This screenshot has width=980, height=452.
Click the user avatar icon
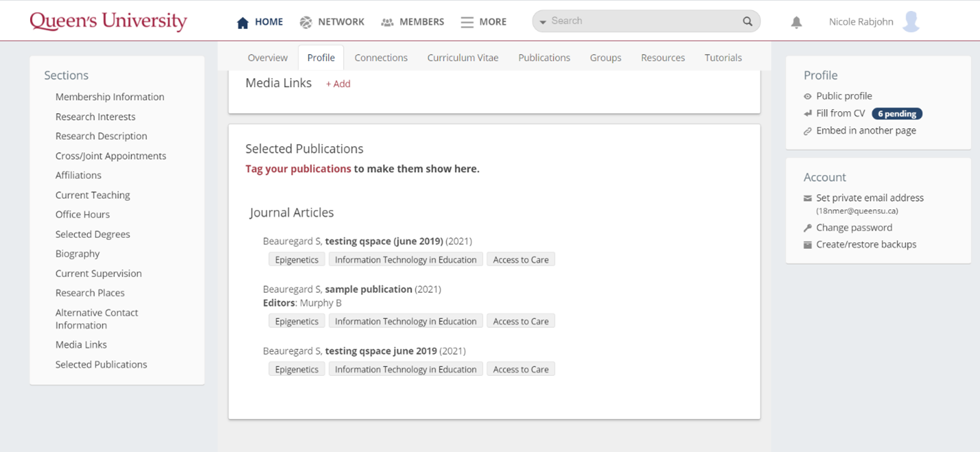point(911,21)
